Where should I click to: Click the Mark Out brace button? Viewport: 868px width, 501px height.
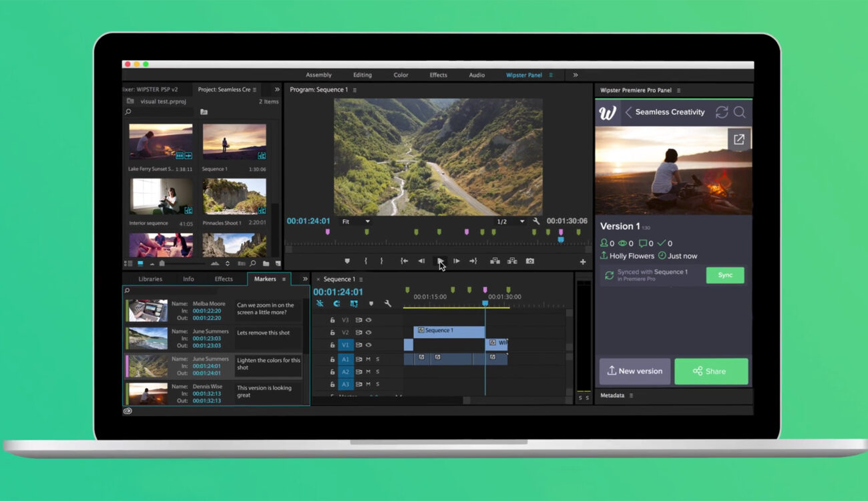pyautogui.click(x=381, y=261)
